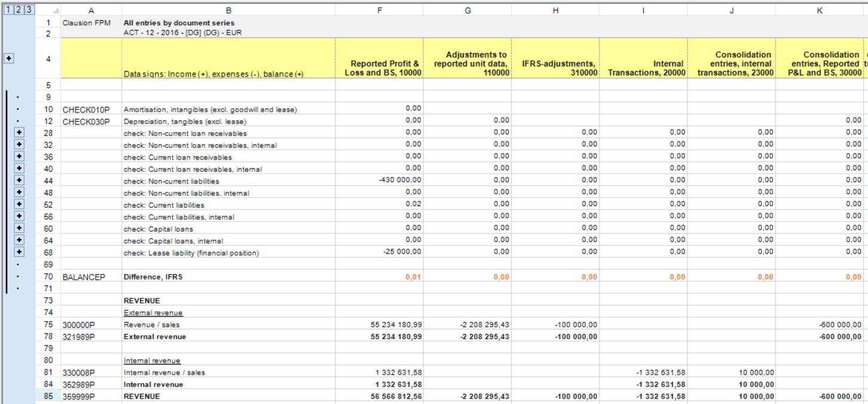Select column B header
The height and width of the screenshot is (404, 868).
coord(228,11)
